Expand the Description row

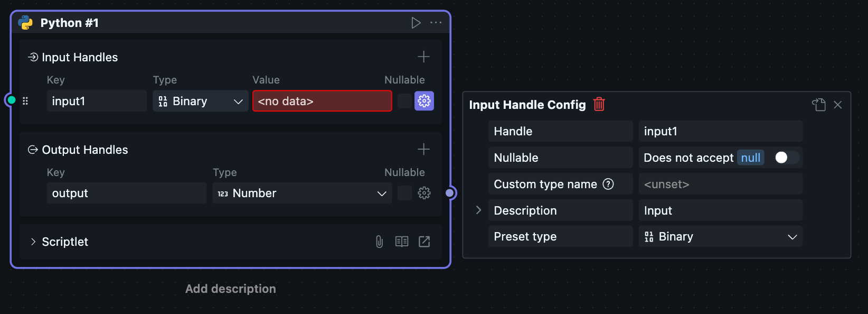point(478,210)
